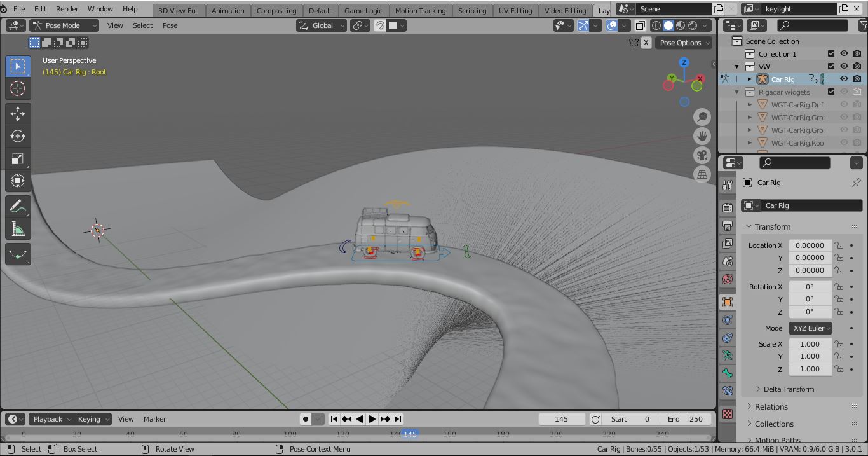Switch to Animation workspace tab
This screenshot has height=456, width=868.
pyautogui.click(x=227, y=11)
